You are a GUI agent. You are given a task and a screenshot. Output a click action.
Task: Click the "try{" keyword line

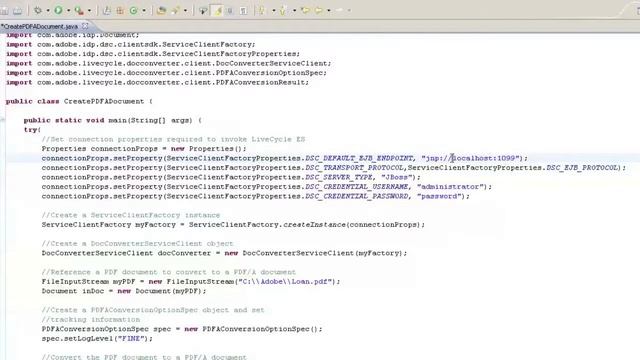(32, 130)
